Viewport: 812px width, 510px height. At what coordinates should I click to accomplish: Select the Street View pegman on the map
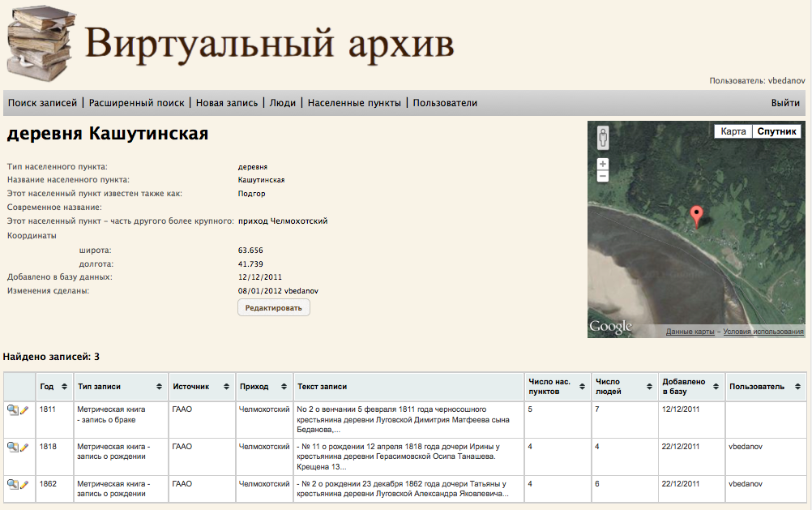pos(603,138)
